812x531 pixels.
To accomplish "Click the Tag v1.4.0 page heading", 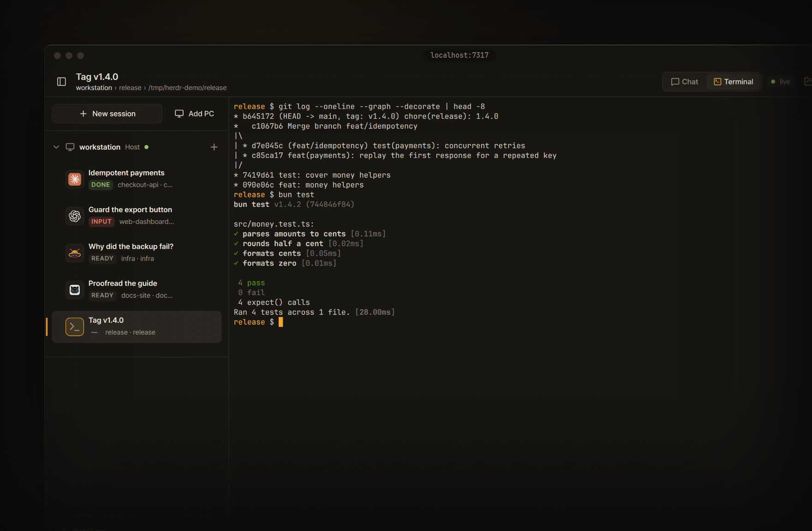I will point(97,77).
